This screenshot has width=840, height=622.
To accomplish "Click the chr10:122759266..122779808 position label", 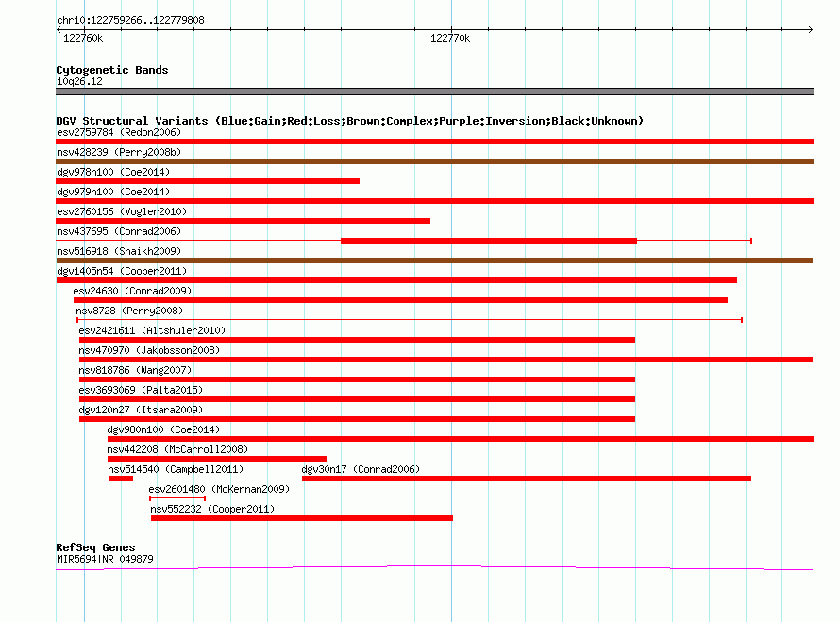I will coord(130,21).
